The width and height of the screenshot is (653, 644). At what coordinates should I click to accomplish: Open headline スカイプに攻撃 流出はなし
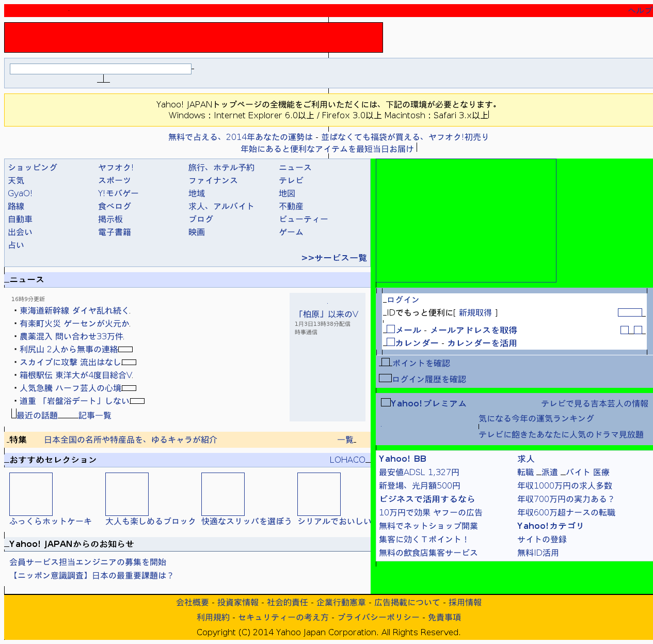(x=70, y=362)
